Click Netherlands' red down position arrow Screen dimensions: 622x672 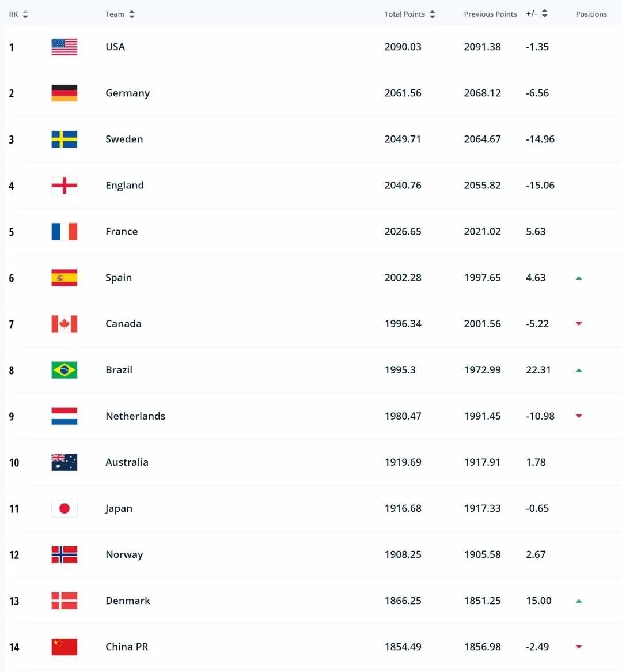point(579,416)
